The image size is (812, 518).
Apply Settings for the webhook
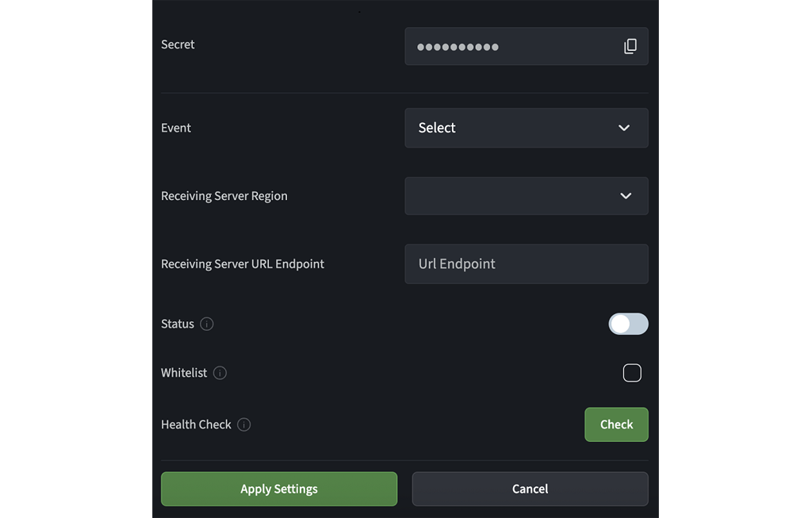[x=279, y=489]
